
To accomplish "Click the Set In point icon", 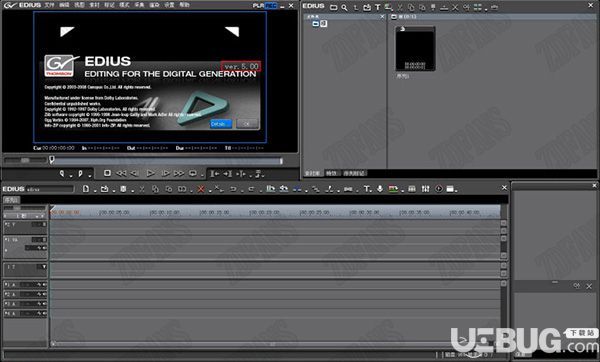I will pyautogui.click(x=61, y=174).
